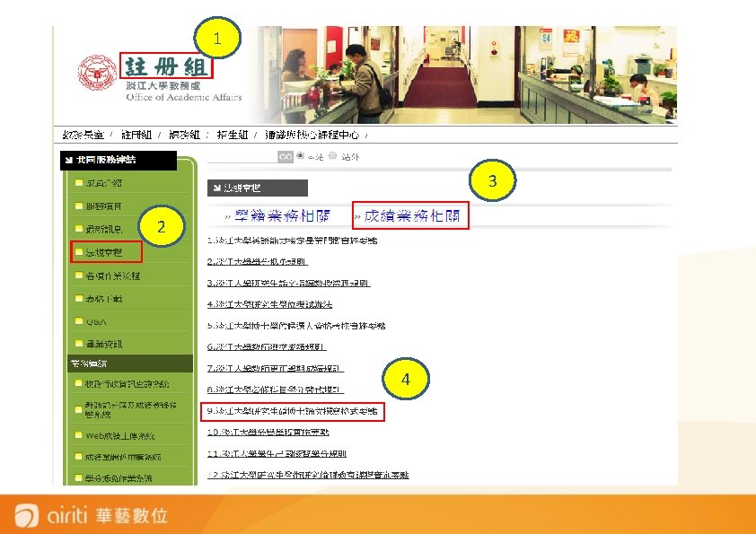Open 各項作業流程 in the sidebar
The width and height of the screenshot is (756, 534).
[113, 276]
